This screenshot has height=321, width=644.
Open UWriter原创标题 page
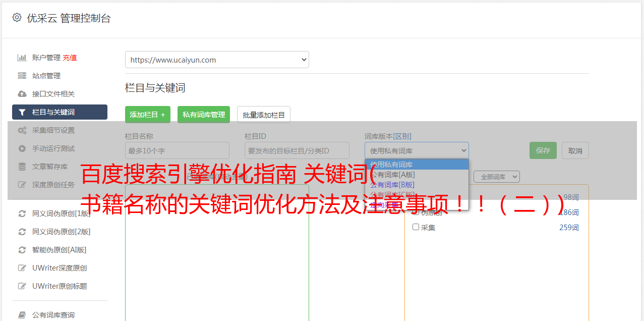[60, 286]
